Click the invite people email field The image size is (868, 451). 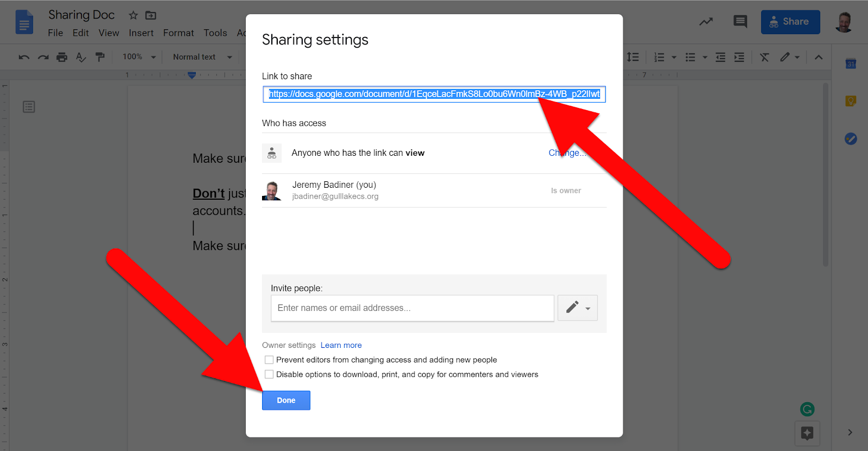tap(412, 308)
